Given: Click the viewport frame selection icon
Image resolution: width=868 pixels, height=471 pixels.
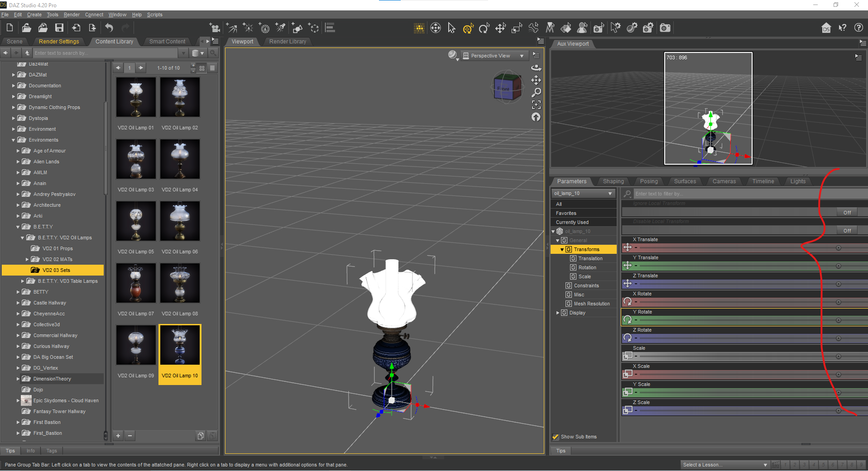Looking at the screenshot, I should tap(536, 105).
